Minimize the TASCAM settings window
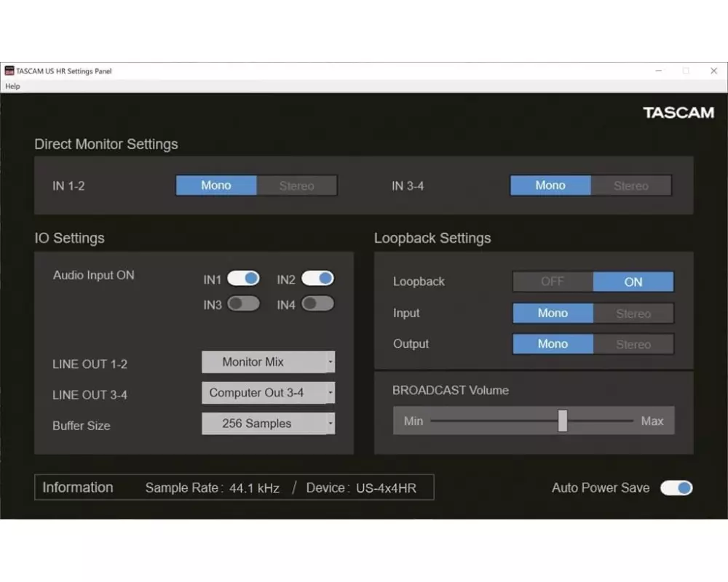This screenshot has width=728, height=582. [658, 71]
